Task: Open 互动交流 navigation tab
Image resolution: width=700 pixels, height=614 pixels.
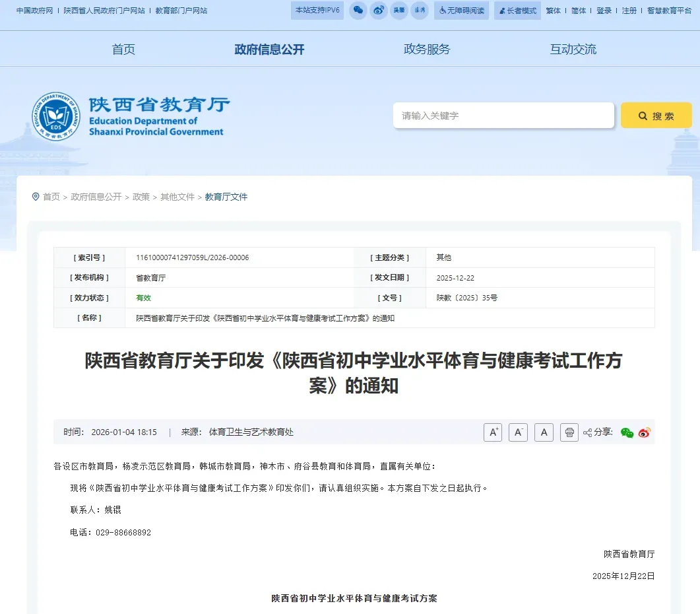Action: pyautogui.click(x=573, y=49)
